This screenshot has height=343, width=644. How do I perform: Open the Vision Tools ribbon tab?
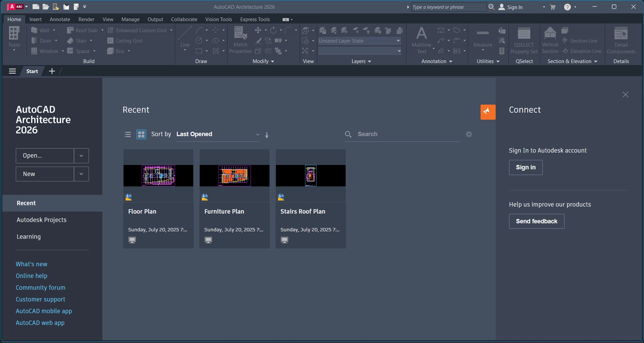click(218, 19)
